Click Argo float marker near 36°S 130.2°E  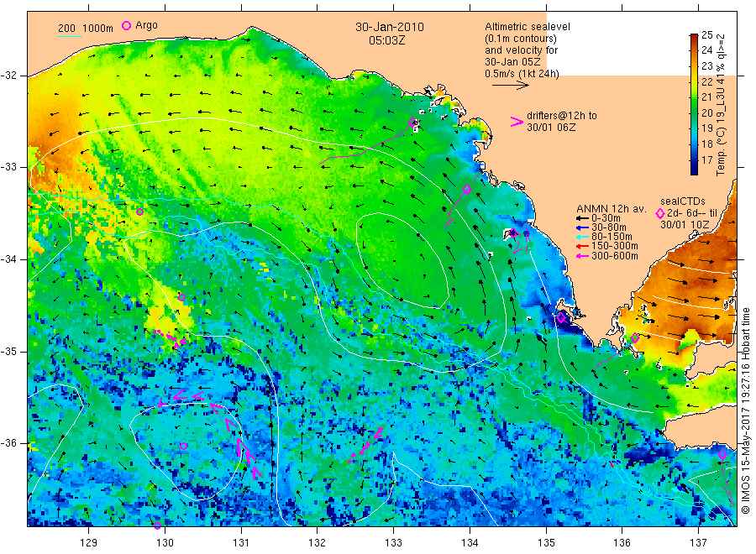(x=184, y=446)
